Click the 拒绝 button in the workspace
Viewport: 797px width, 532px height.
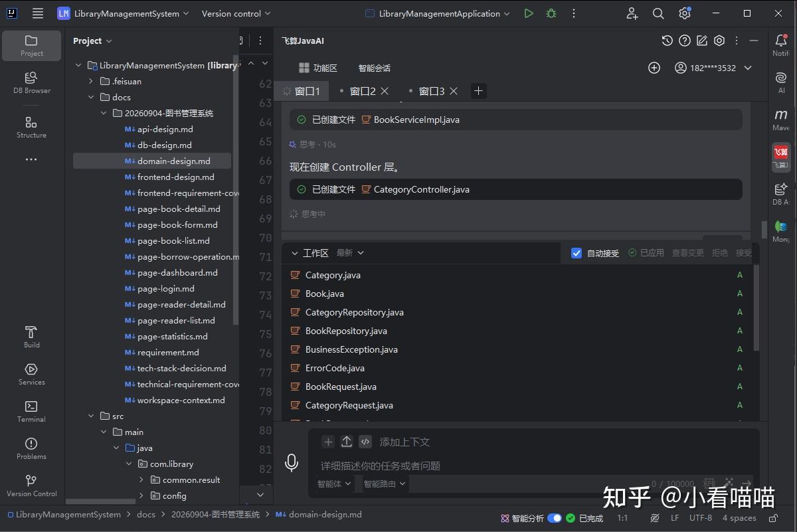click(x=720, y=252)
